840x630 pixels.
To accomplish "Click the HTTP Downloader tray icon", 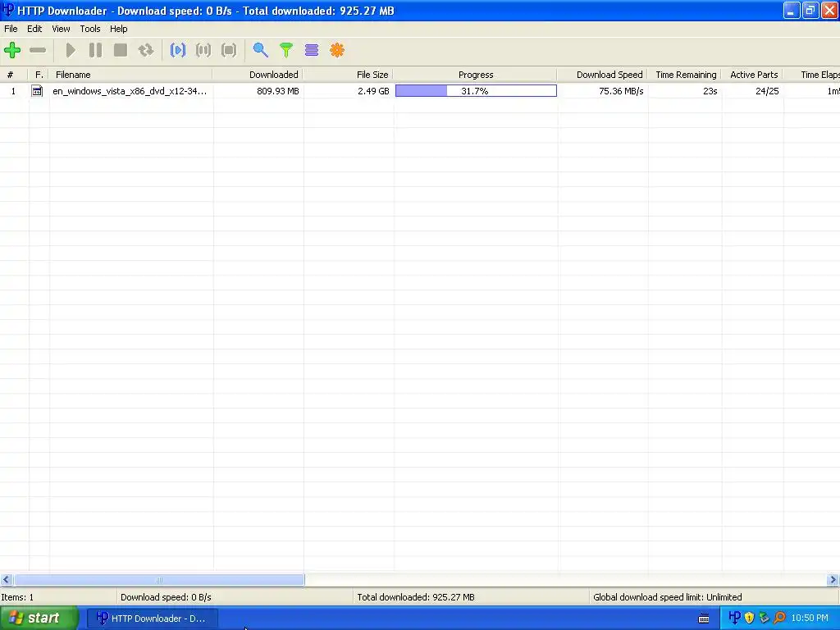I will (735, 618).
